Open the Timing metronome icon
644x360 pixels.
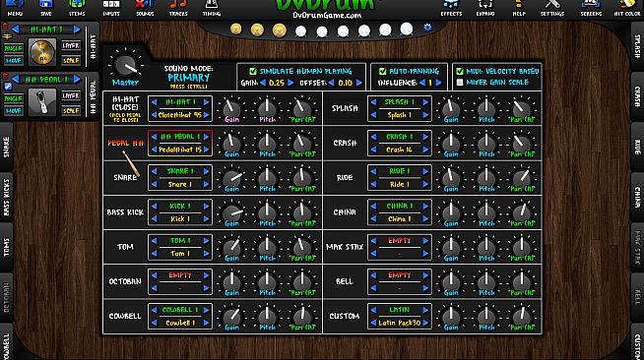point(212,8)
